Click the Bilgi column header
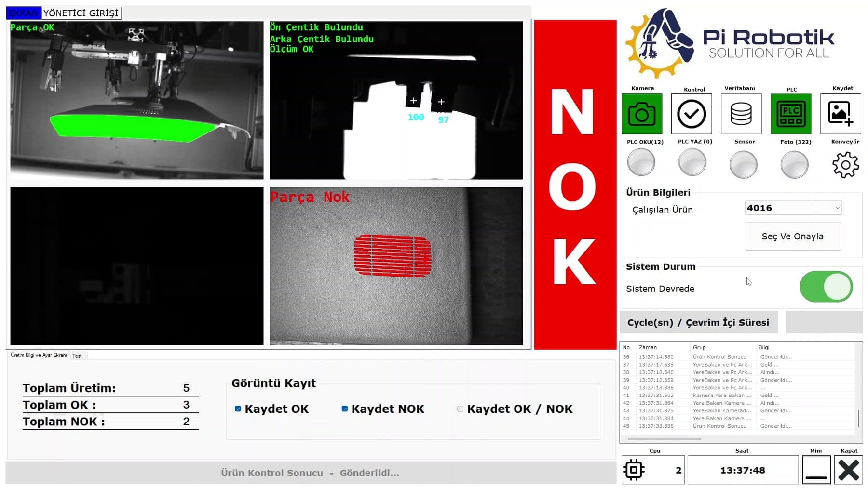The image size is (868, 488). coord(805,347)
